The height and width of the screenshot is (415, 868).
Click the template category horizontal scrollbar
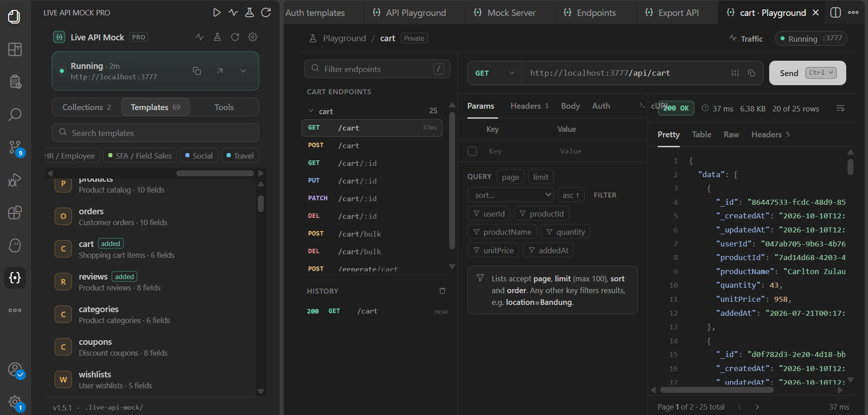[215, 174]
